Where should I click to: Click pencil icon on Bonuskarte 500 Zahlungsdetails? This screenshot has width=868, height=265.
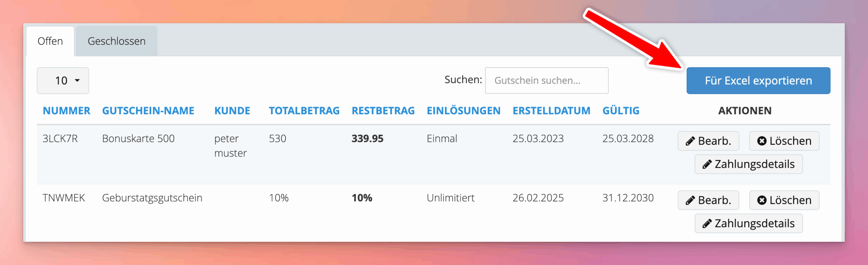[x=707, y=164]
